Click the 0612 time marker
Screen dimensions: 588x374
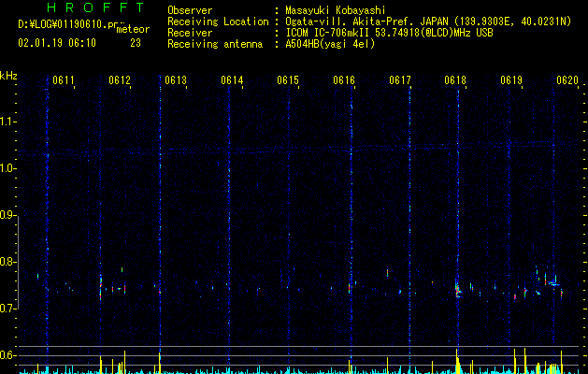point(120,80)
